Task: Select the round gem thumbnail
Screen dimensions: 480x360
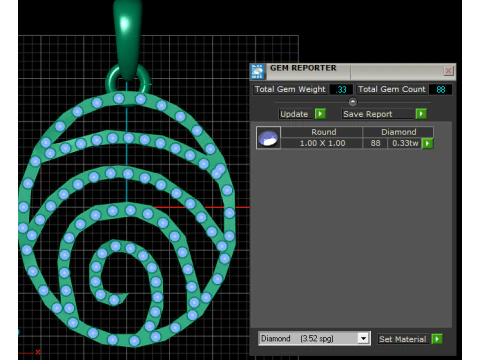Action: [268, 137]
